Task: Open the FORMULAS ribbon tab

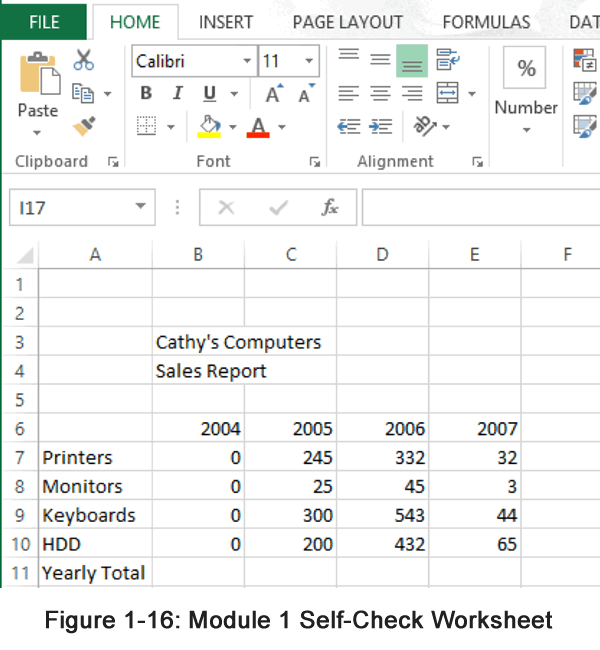Action: coord(486,22)
